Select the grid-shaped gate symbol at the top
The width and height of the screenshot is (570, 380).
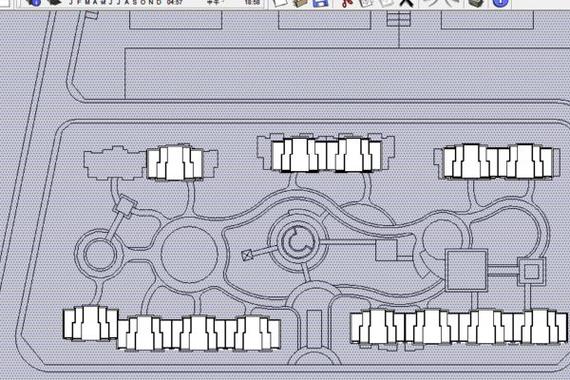398,19
